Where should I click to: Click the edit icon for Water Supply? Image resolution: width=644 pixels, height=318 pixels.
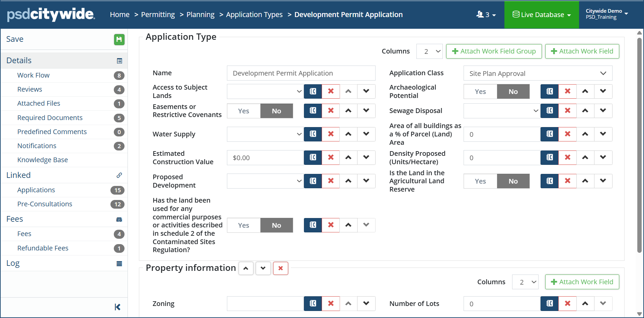pyautogui.click(x=313, y=134)
